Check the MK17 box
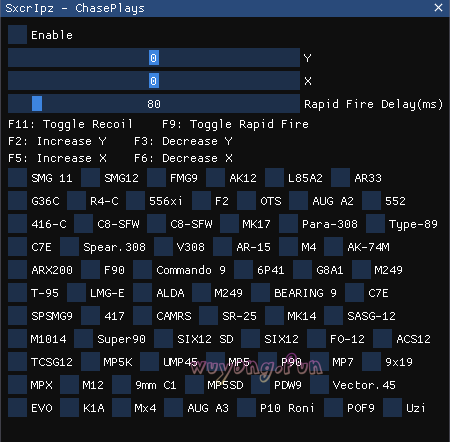The height and width of the screenshot is (442, 450). click(229, 224)
